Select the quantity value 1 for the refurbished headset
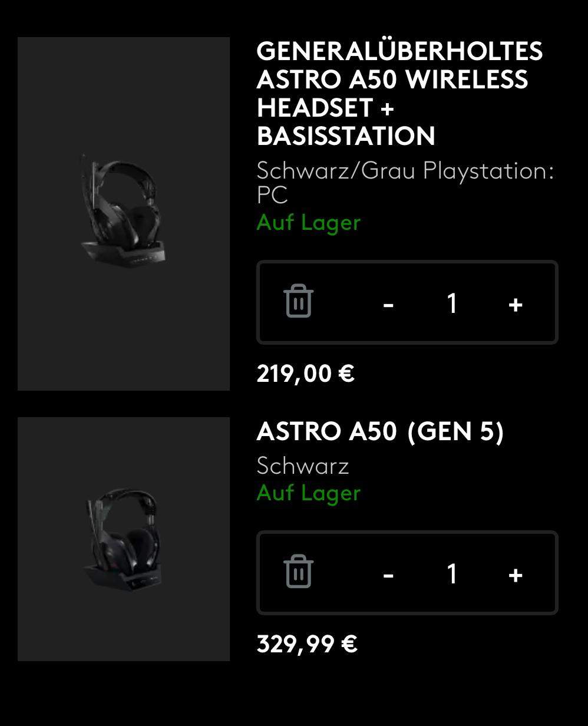Screen dimensions: 588x726 [x=452, y=302]
